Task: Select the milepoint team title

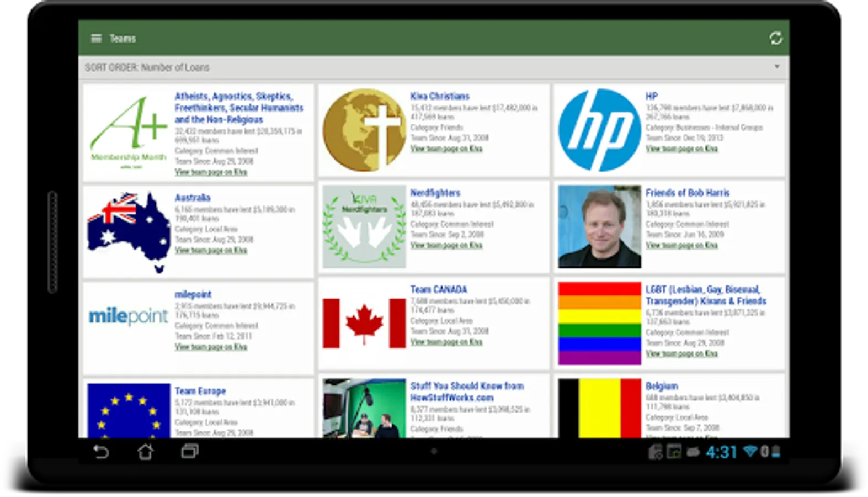Action: click(x=193, y=294)
